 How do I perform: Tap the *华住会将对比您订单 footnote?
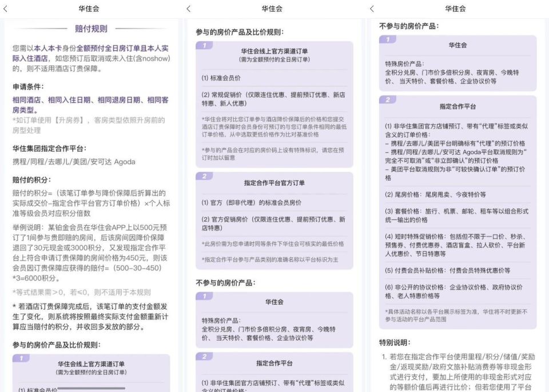[274, 127]
